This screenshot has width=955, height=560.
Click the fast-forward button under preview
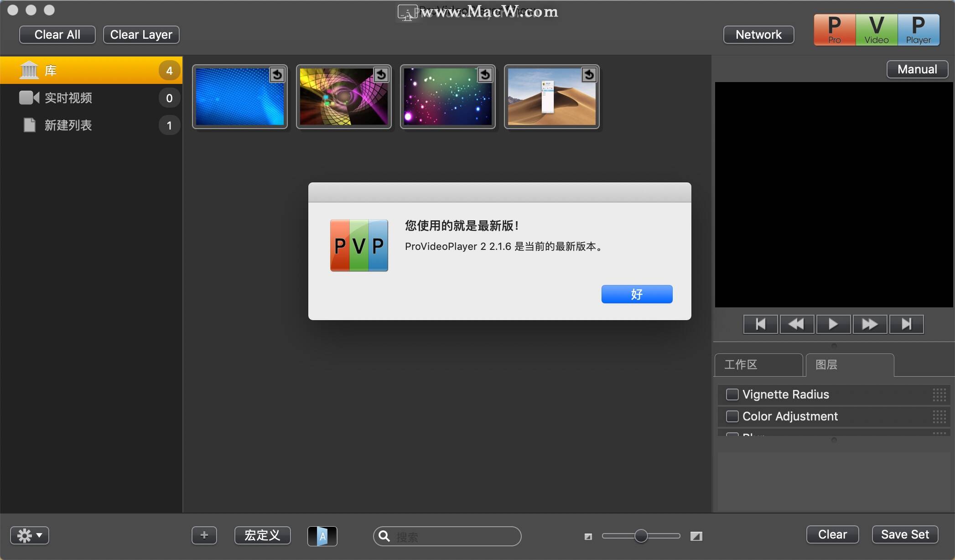pyautogui.click(x=870, y=324)
